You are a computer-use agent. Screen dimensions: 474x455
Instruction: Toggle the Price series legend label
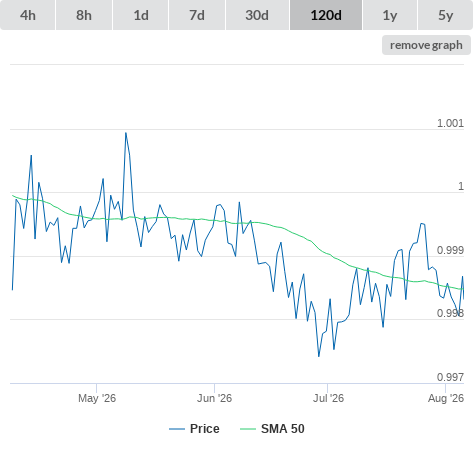click(x=205, y=429)
